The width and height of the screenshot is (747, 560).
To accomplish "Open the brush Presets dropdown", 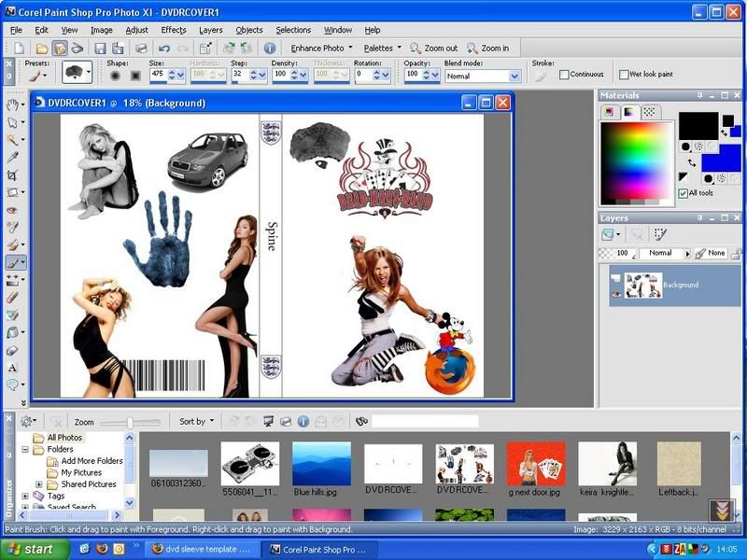I will coord(36,76).
